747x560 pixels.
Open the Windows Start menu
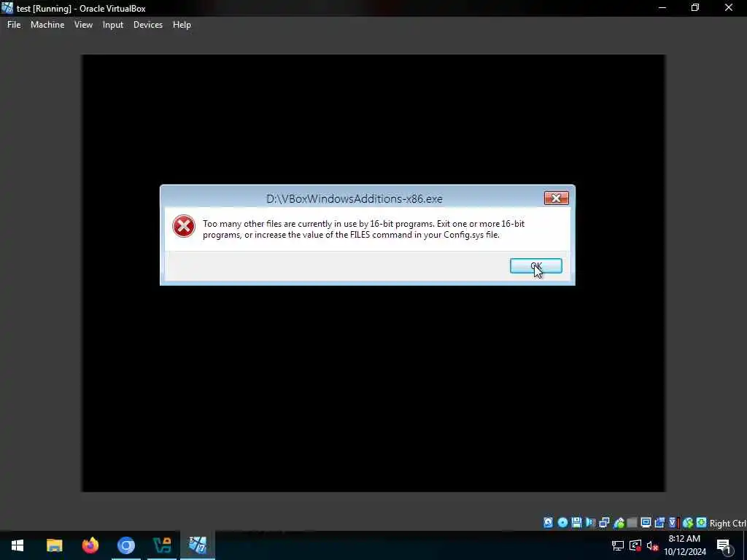pos(18,545)
